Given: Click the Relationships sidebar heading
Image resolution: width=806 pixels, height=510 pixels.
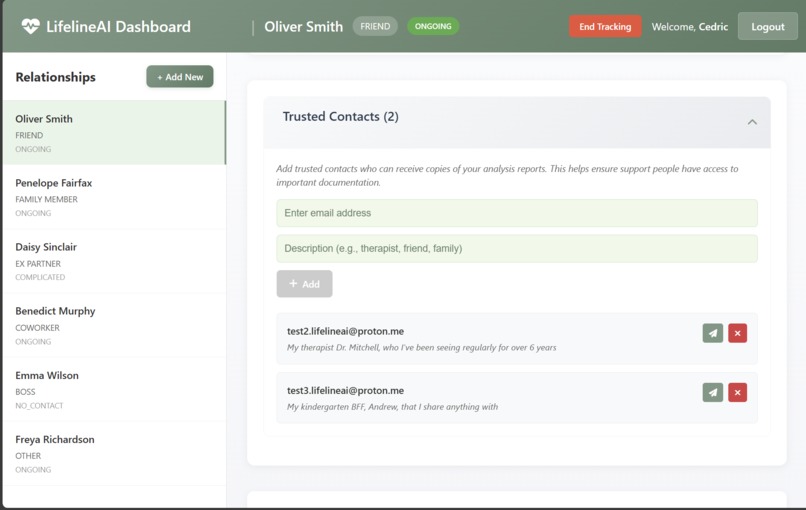Looking at the screenshot, I should click(56, 77).
